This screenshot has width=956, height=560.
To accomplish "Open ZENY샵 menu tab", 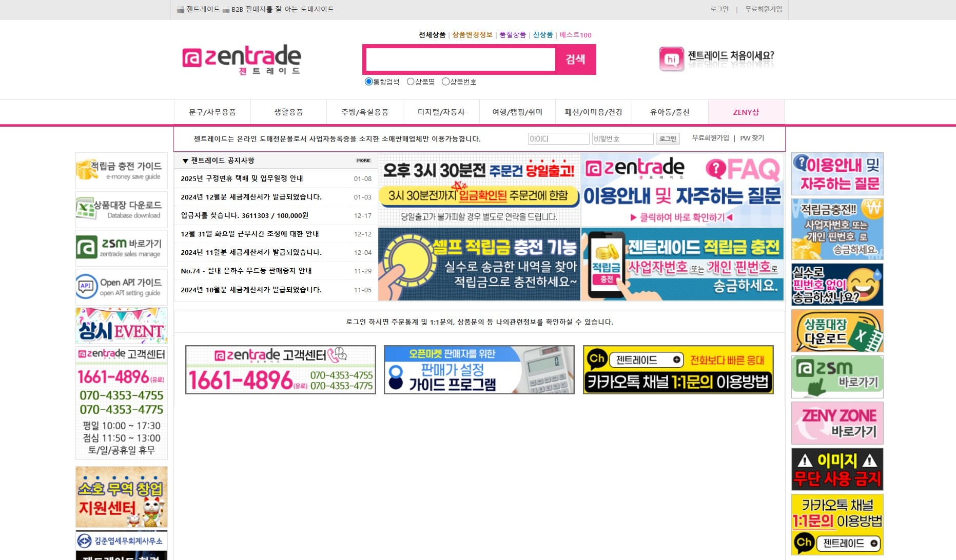I will (746, 112).
